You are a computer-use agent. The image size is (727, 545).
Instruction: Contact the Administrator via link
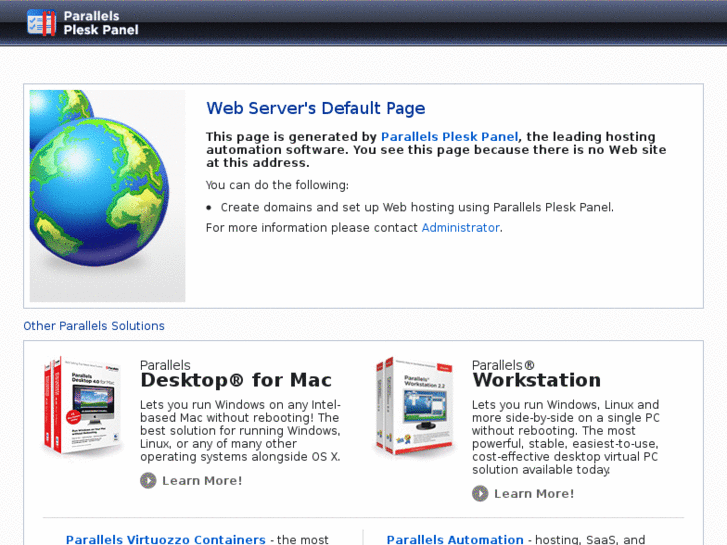[x=460, y=228]
